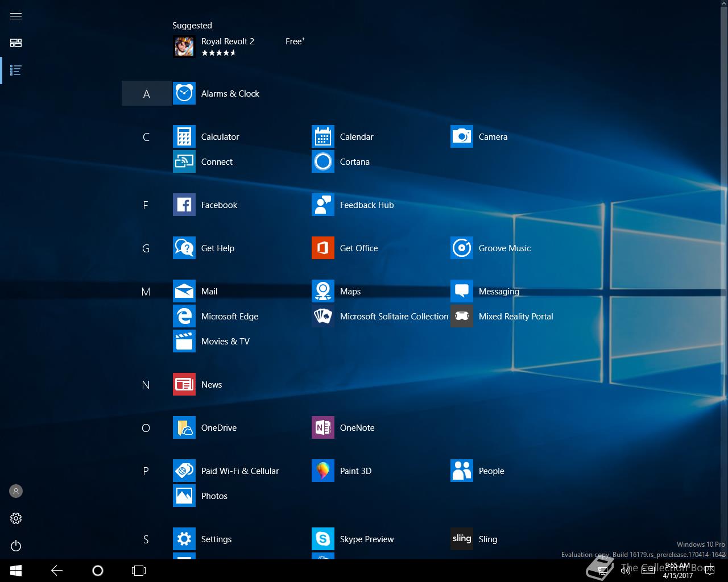Open the Settings app icon in list
The width and height of the screenshot is (728, 582).
tap(184, 539)
